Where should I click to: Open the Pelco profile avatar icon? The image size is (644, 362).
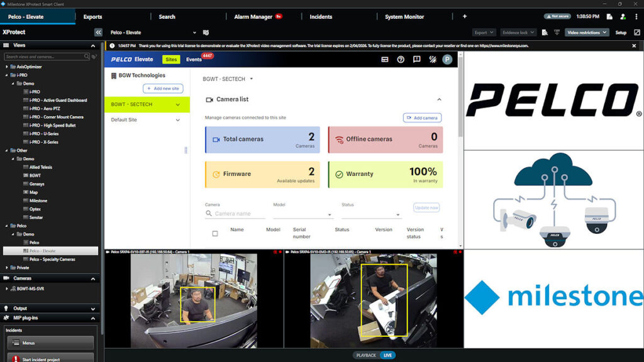[x=447, y=59]
